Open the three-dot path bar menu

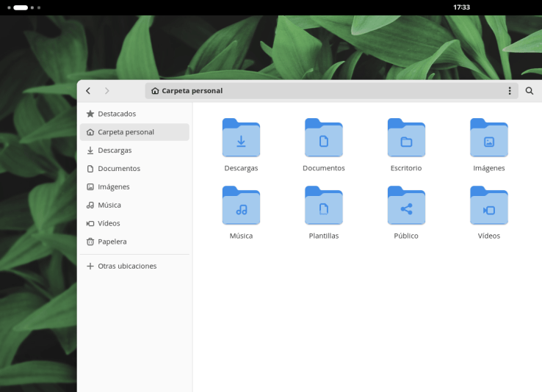510,91
